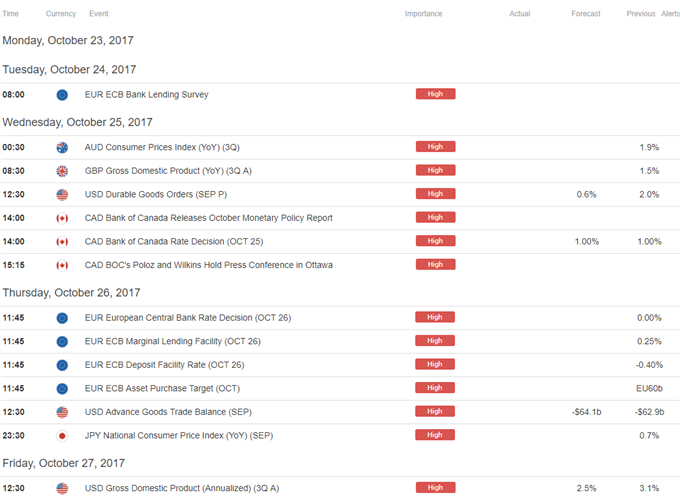Click the -$64.1b forecast value
680x499 pixels.
586,412
